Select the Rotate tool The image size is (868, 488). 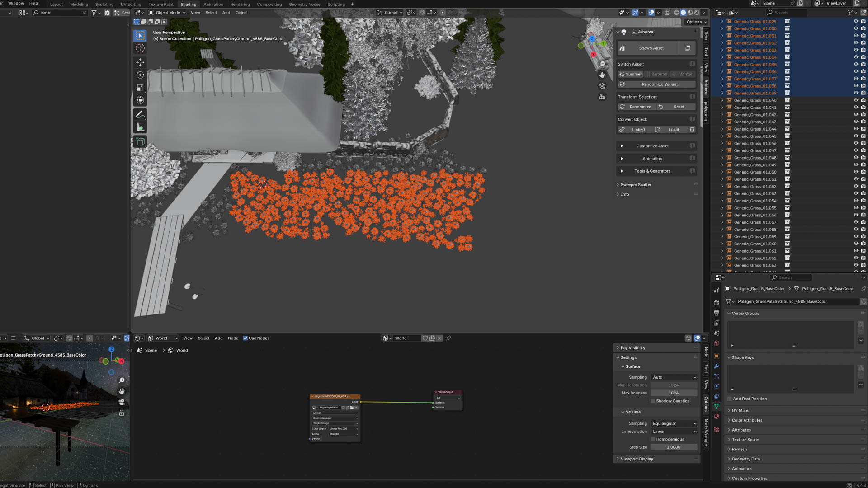click(x=140, y=75)
